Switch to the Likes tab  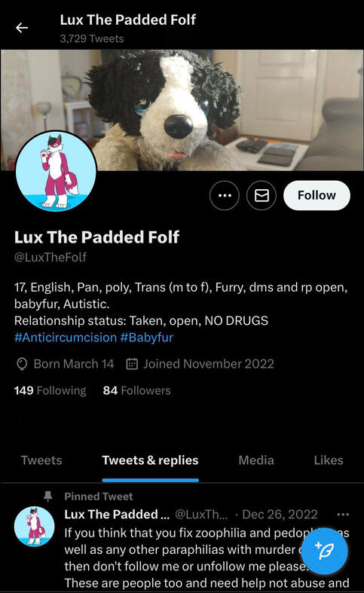(329, 460)
